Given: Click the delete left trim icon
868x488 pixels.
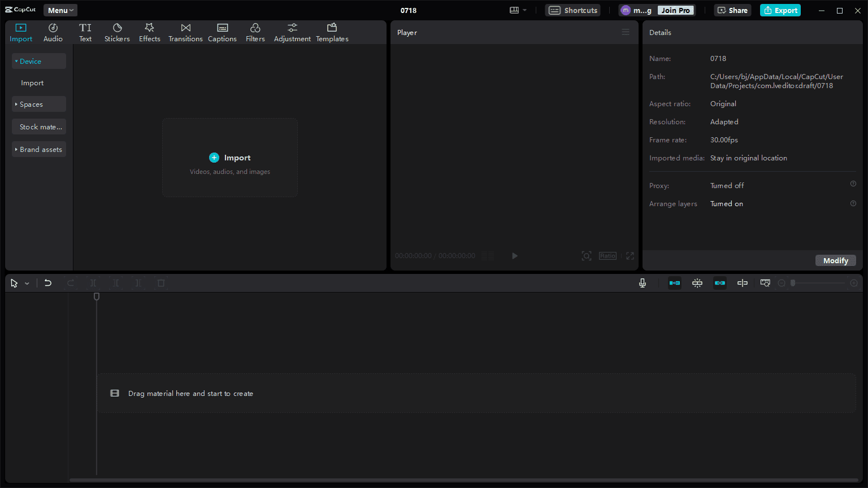Looking at the screenshot, I should (116, 283).
